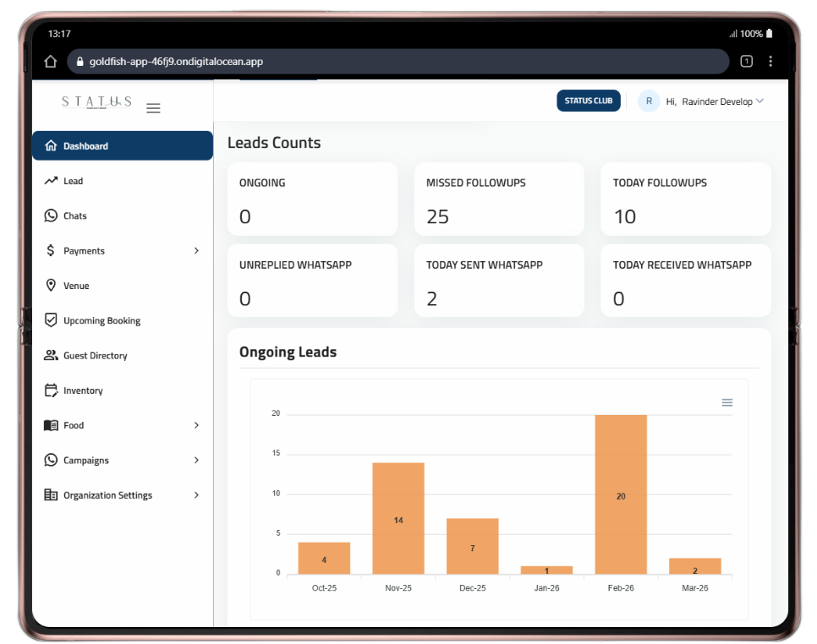This screenshot has height=644, width=817.
Task: Click the Food menu-book icon
Action: [x=52, y=425]
